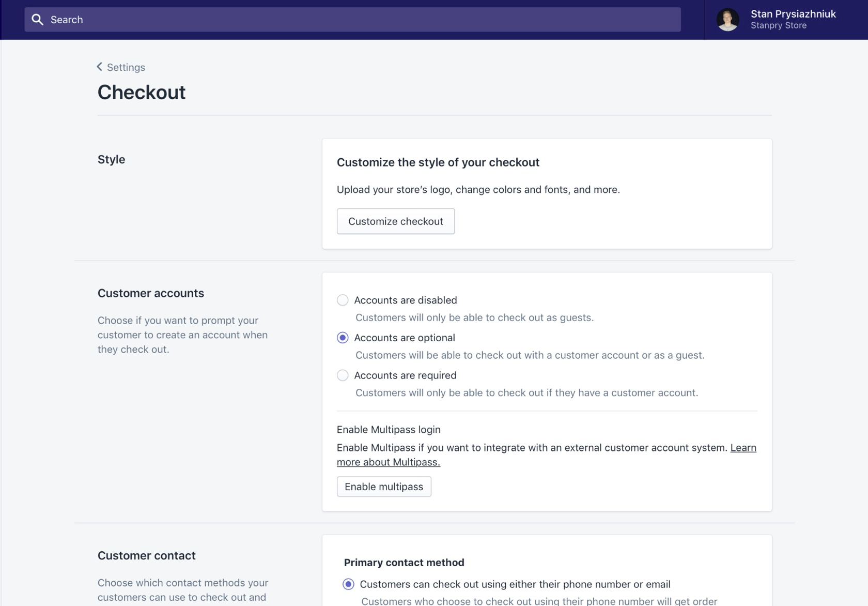Click the Customer accounts section heading
The image size is (868, 606).
pos(151,293)
